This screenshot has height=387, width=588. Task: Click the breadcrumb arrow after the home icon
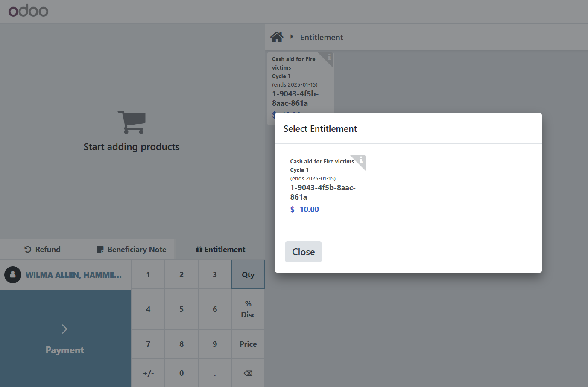[x=292, y=37]
